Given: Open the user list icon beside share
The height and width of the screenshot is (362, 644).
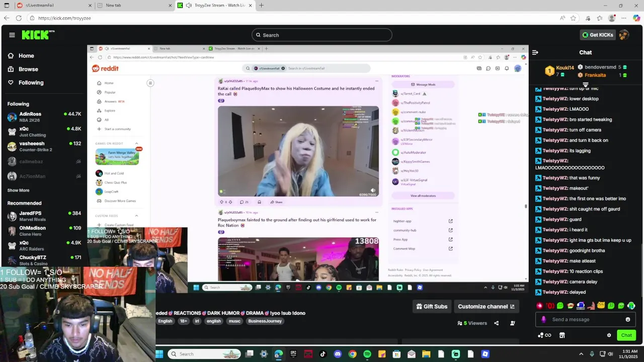Looking at the screenshot, I should 513,323.
